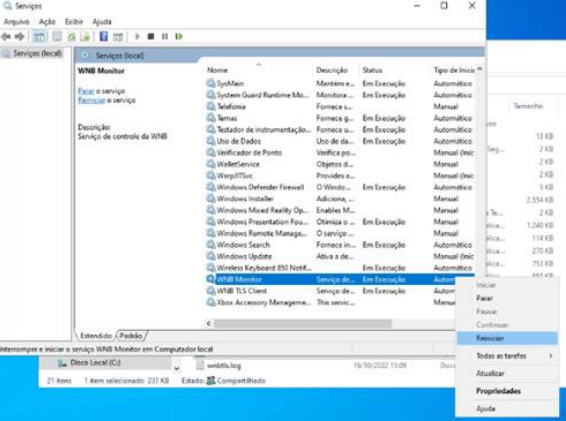
Task: Expand navigation chevron in Explorer window
Action: click(177, 369)
